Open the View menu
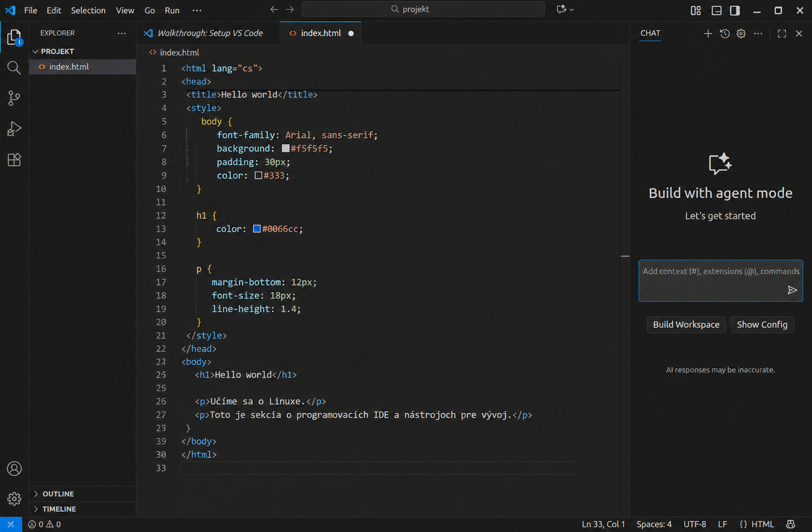 pos(125,10)
